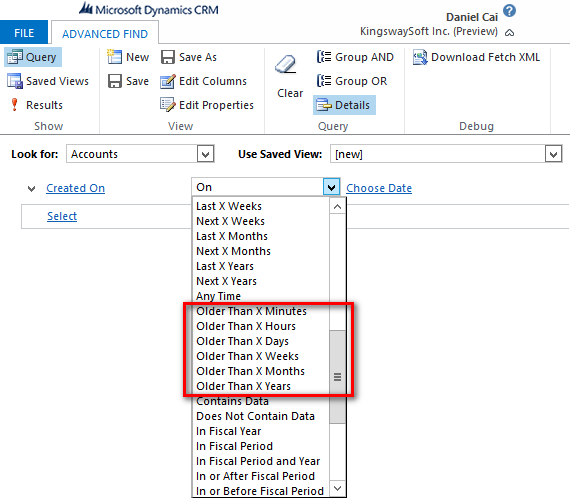The width and height of the screenshot is (570, 500).
Task: Show the Results view
Action: [x=36, y=105]
